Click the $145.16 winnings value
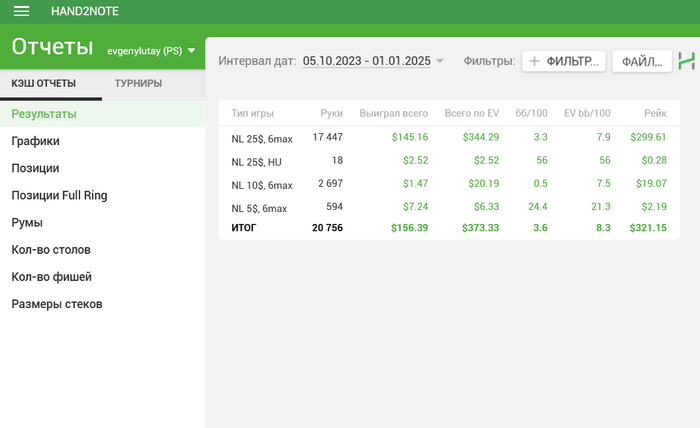The image size is (700, 428). pyautogui.click(x=410, y=137)
